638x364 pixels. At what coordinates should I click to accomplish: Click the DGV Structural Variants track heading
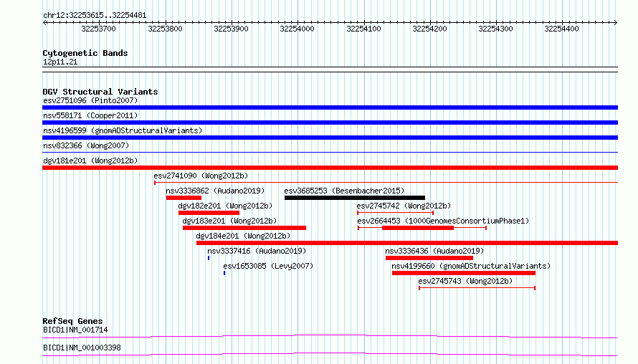pos(100,92)
